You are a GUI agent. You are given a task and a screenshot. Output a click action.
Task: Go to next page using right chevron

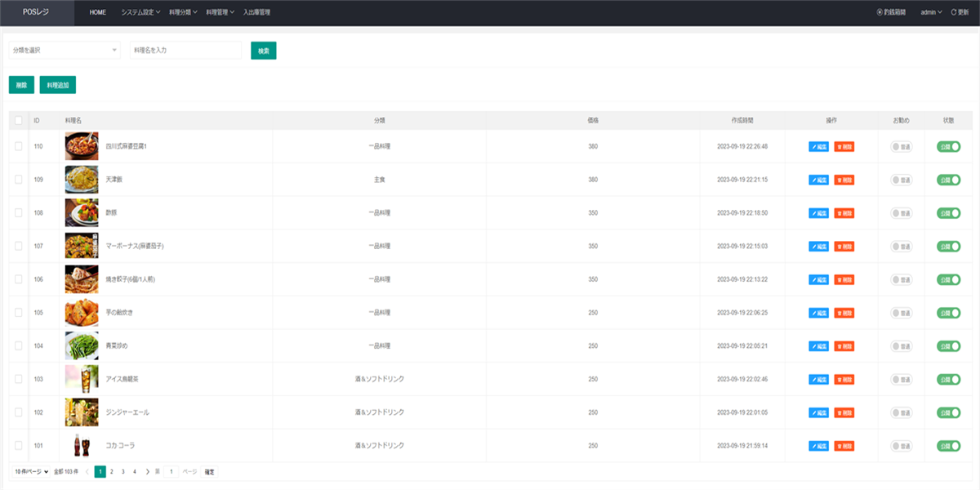click(x=147, y=471)
